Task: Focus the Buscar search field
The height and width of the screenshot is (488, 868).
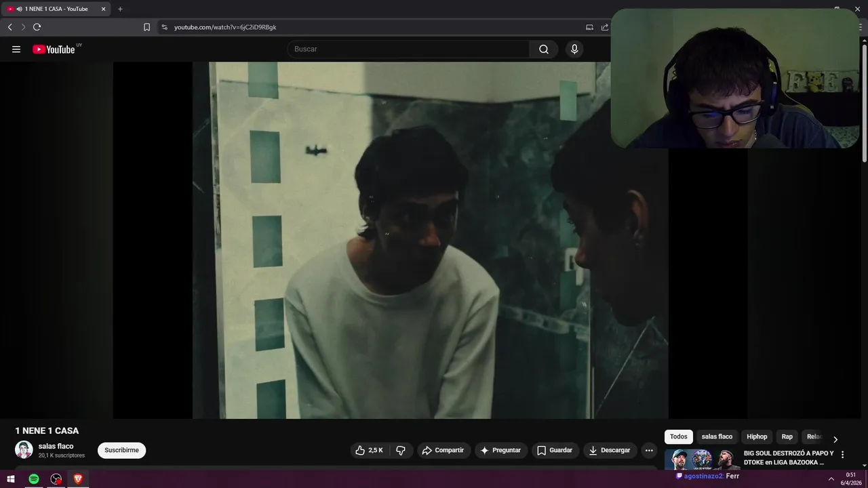Action: [x=408, y=49]
